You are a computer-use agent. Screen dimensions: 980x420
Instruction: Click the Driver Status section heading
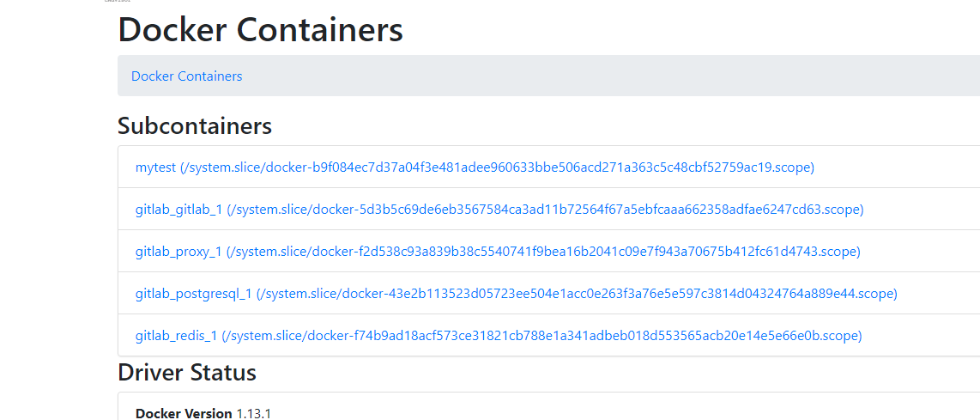click(187, 372)
